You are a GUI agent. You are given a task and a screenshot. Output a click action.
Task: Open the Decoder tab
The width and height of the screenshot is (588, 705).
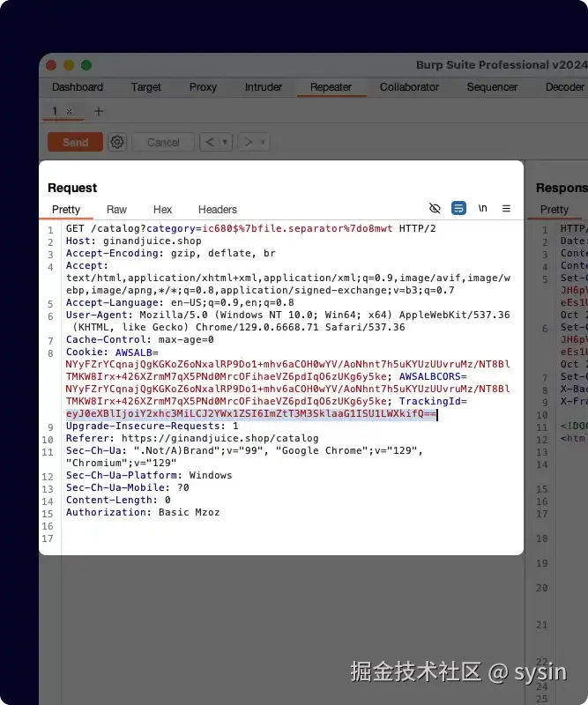tap(564, 86)
